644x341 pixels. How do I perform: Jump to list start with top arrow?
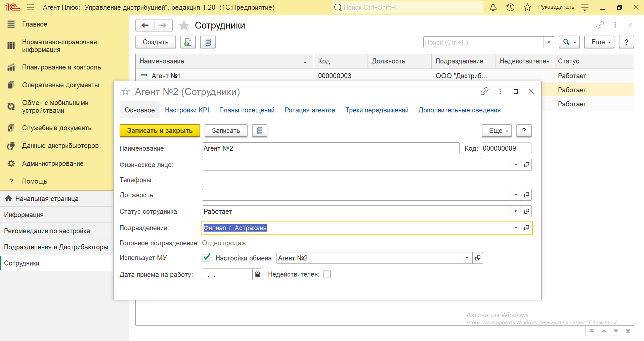pos(592,331)
